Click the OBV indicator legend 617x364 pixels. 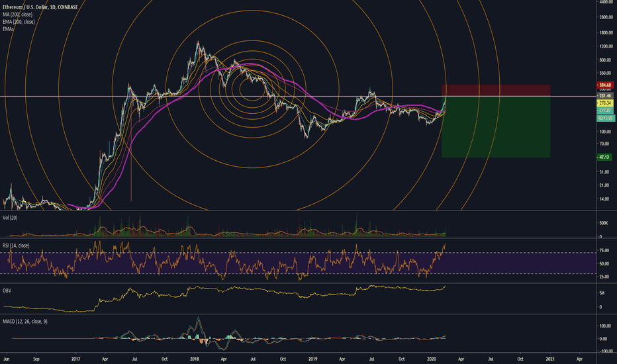[x=7, y=291]
